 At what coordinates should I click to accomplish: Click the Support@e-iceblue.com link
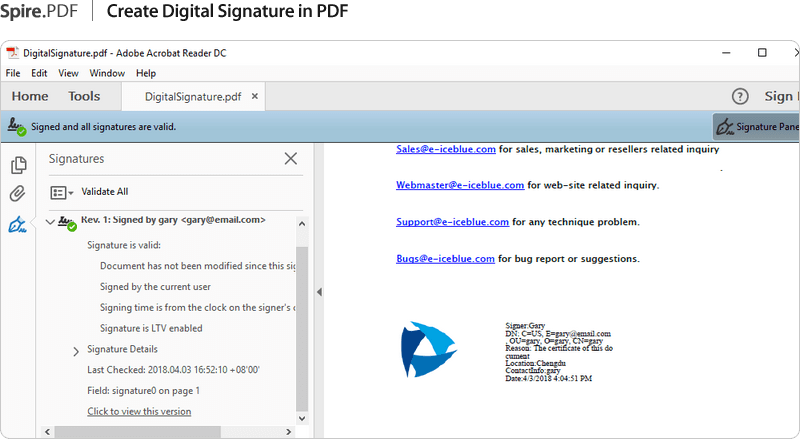pyautogui.click(x=453, y=222)
